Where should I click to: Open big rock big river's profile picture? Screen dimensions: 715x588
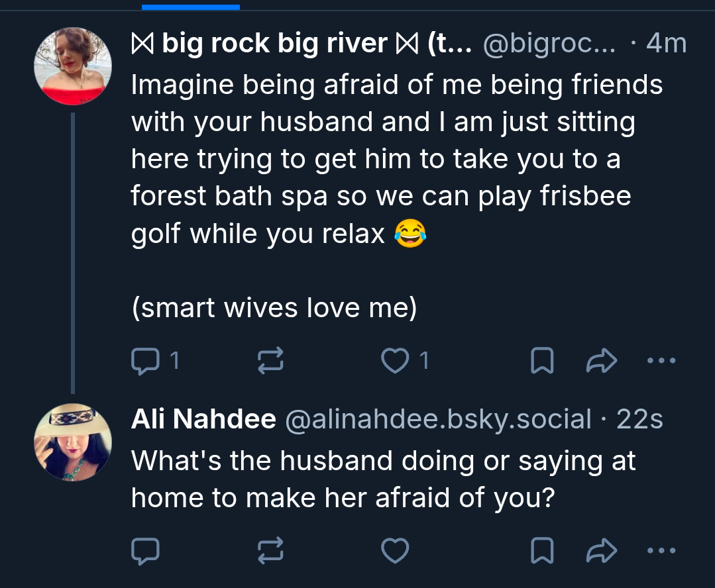point(73,66)
